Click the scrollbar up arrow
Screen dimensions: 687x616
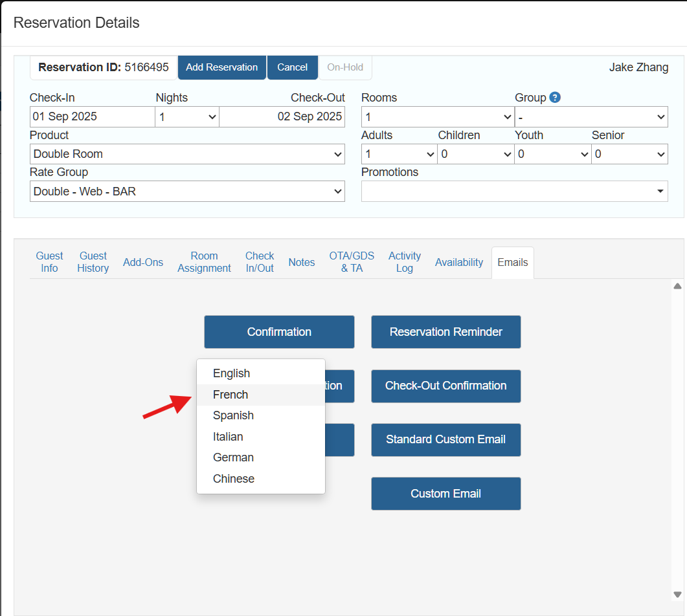click(677, 286)
